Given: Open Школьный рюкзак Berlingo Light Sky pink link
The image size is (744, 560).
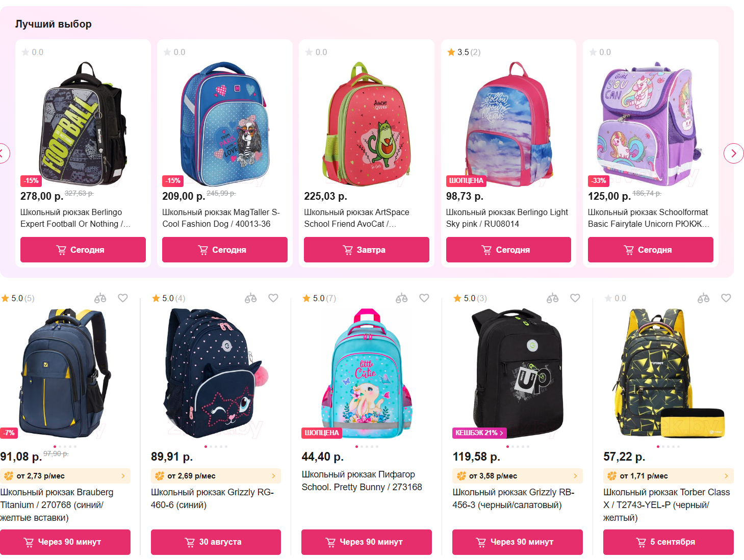Looking at the screenshot, I should click(507, 218).
